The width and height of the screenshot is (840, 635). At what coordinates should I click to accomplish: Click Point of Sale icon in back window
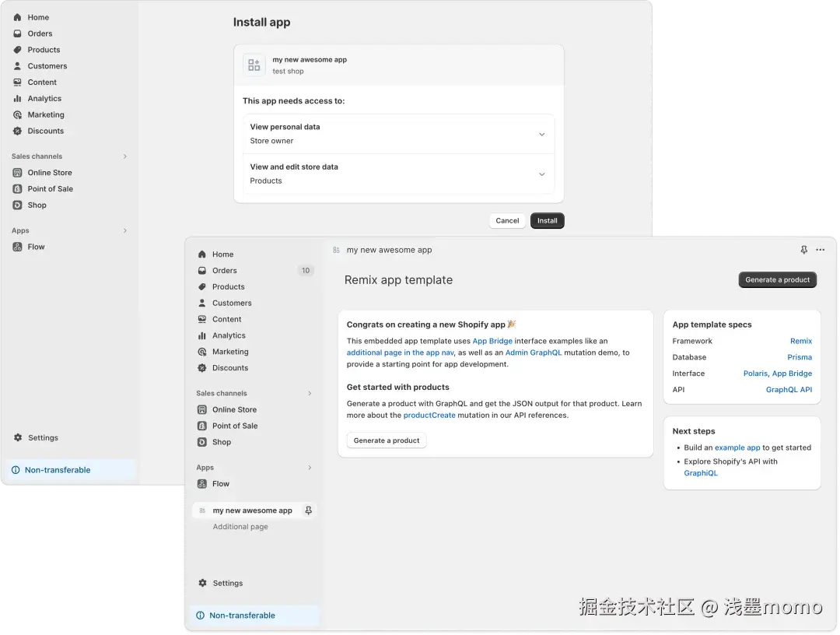17,188
